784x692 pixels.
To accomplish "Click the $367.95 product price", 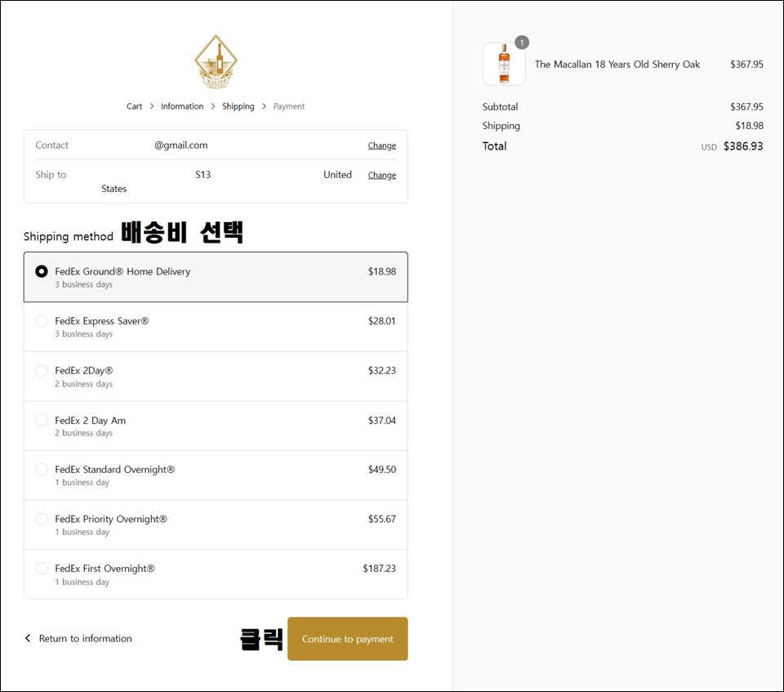I will point(746,64).
